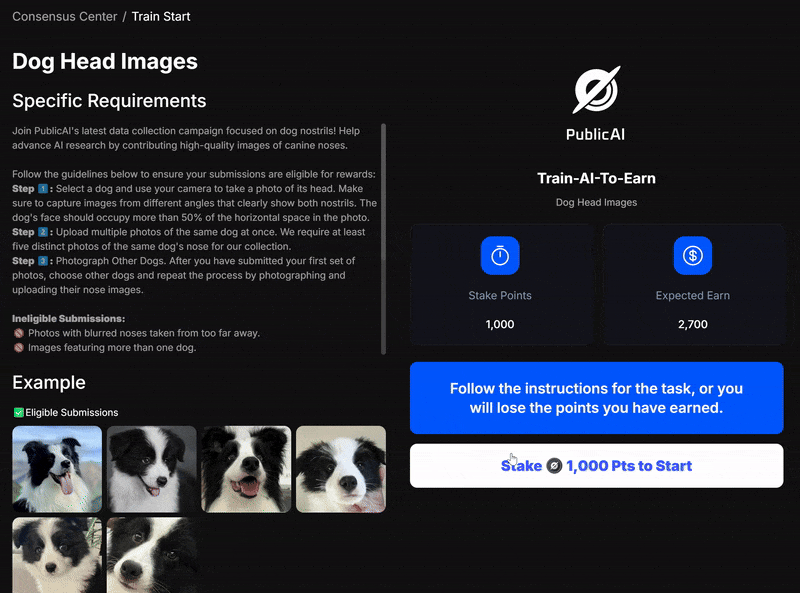Click the Step 2 number badge

click(43, 232)
